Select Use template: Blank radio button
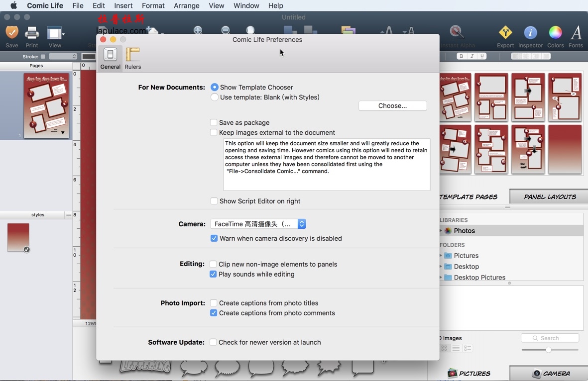588x381 pixels. 215,97
